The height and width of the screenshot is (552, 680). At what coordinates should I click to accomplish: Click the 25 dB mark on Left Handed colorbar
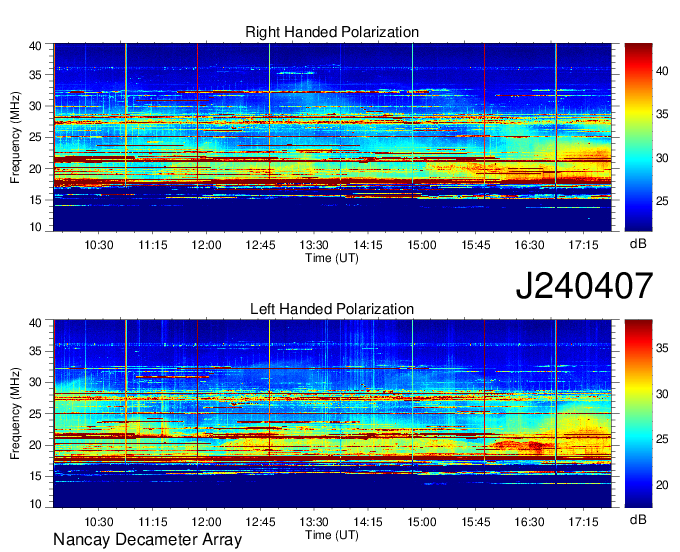[662, 439]
